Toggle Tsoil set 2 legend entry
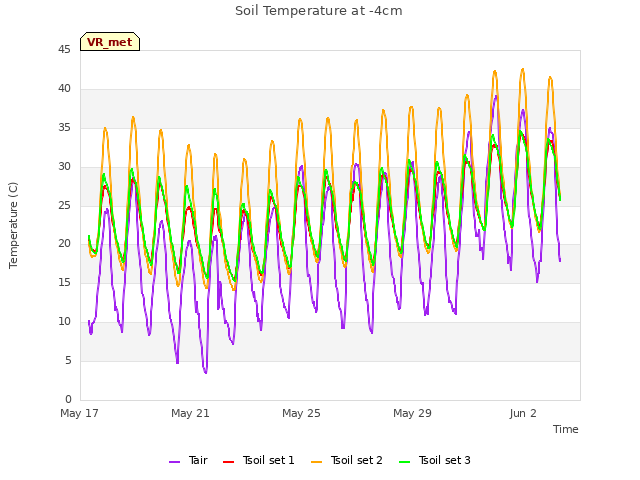Viewport: 640px width, 480px height. (347, 460)
